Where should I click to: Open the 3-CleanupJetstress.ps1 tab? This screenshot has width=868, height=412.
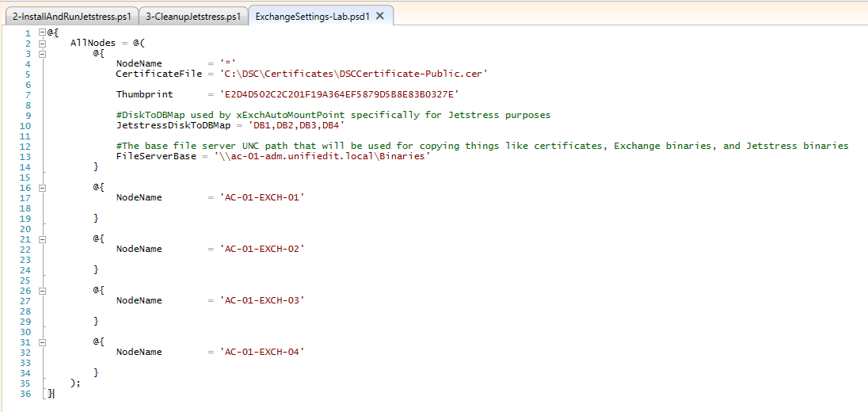click(193, 16)
